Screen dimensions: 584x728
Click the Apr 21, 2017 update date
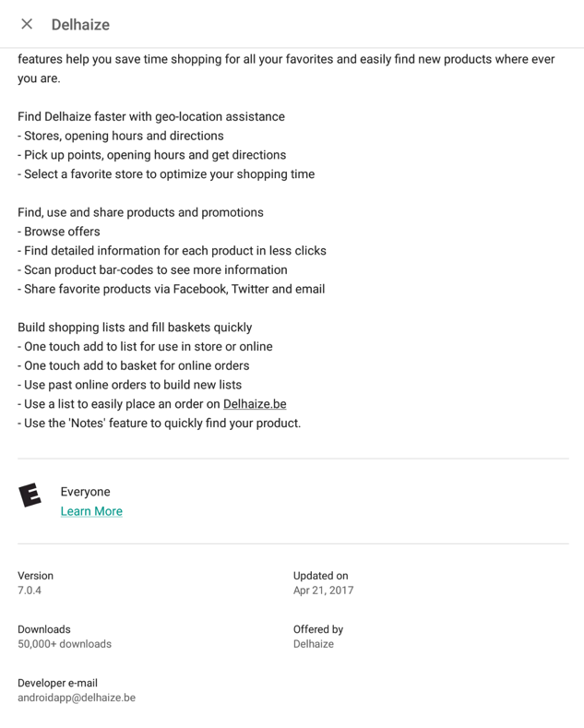point(323,591)
